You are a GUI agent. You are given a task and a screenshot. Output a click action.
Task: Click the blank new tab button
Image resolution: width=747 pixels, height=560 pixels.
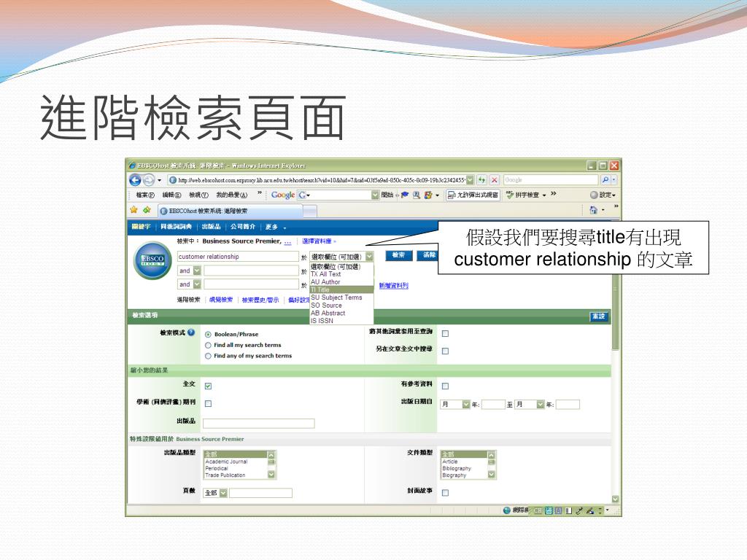tap(309, 211)
